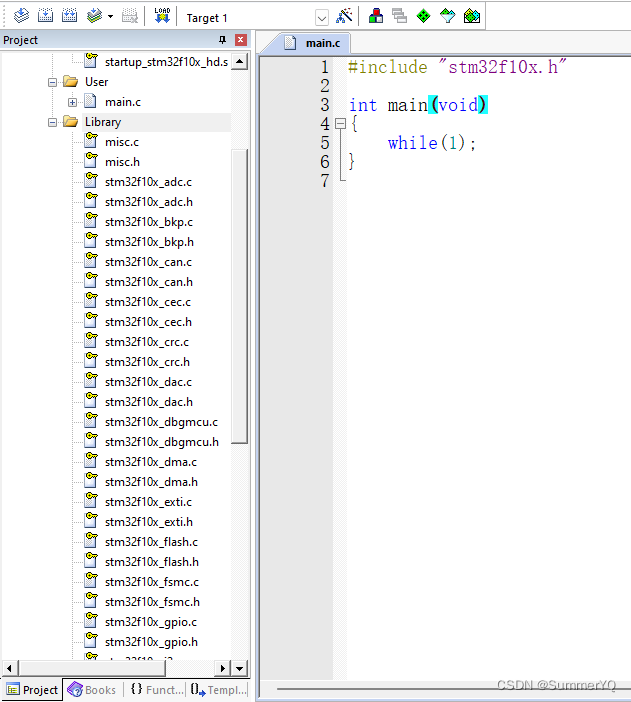Select the Library folder

coord(103,122)
